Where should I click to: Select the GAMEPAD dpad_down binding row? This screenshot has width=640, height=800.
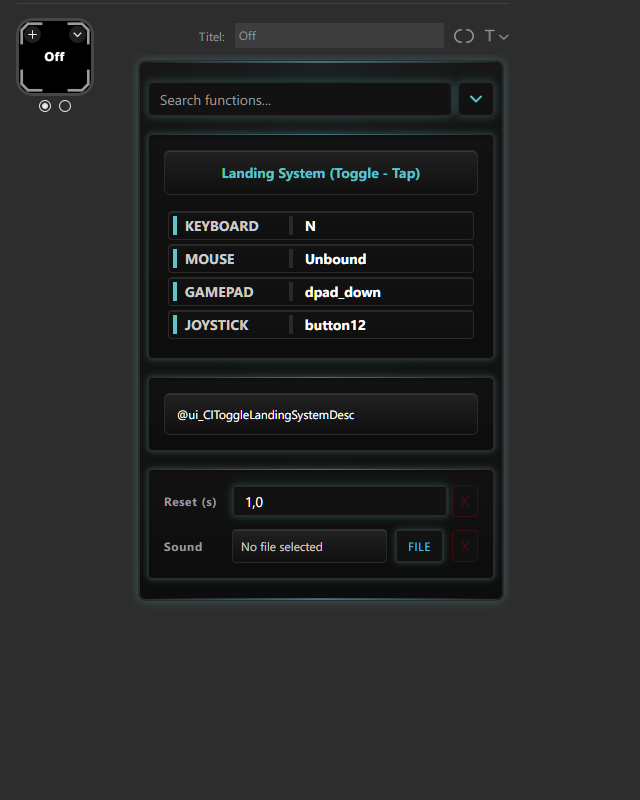tap(320, 292)
